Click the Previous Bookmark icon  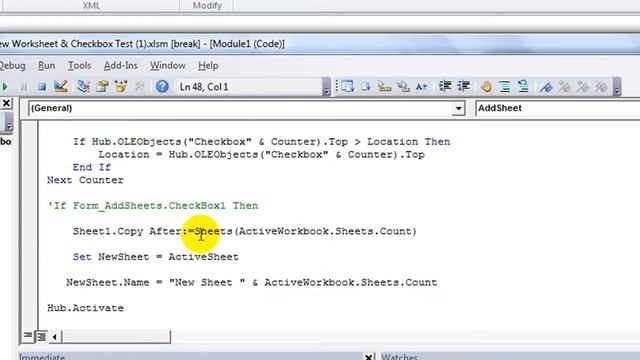pos(583,87)
